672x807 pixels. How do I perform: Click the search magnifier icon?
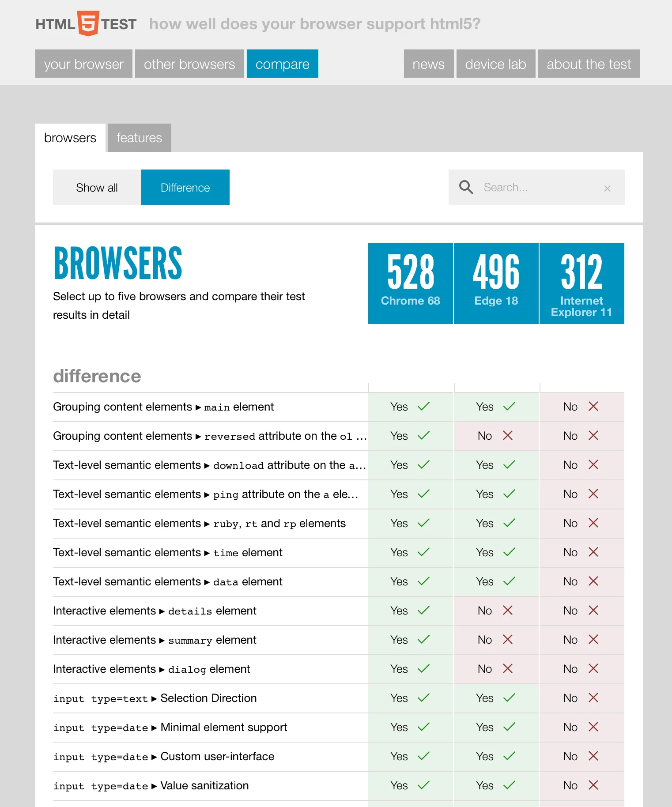pos(466,187)
